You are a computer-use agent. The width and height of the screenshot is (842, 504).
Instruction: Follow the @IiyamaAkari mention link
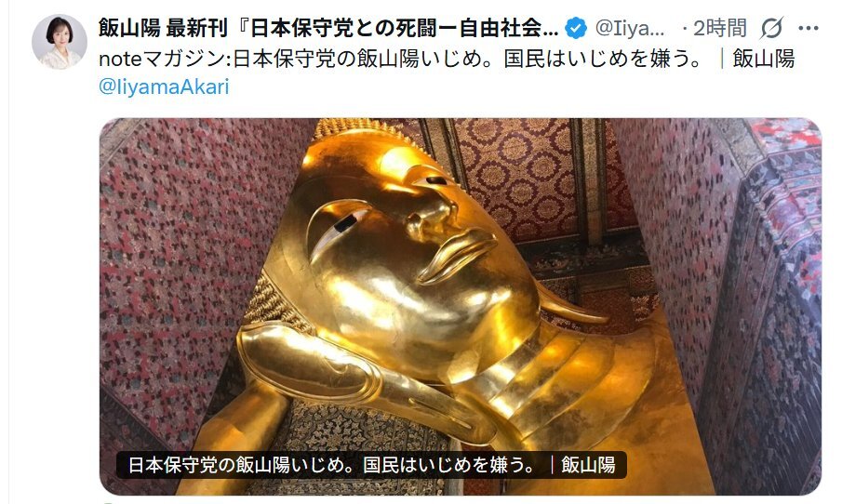pyautogui.click(x=164, y=86)
